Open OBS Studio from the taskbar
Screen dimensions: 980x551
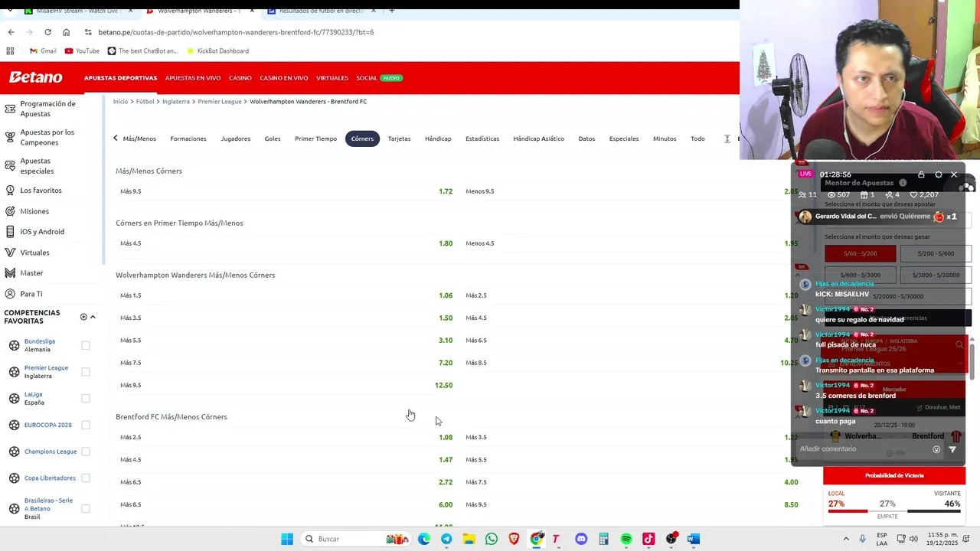coord(671,539)
